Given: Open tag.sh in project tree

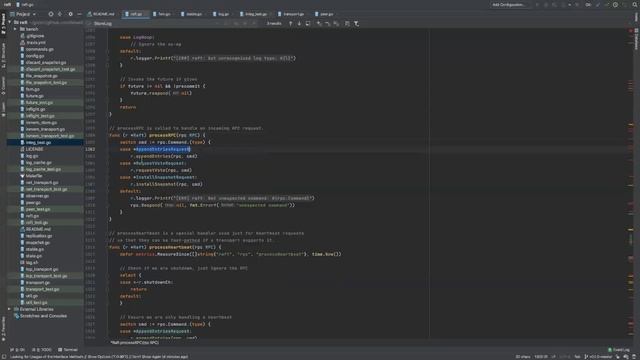Looking at the screenshot, I should coord(29,262).
